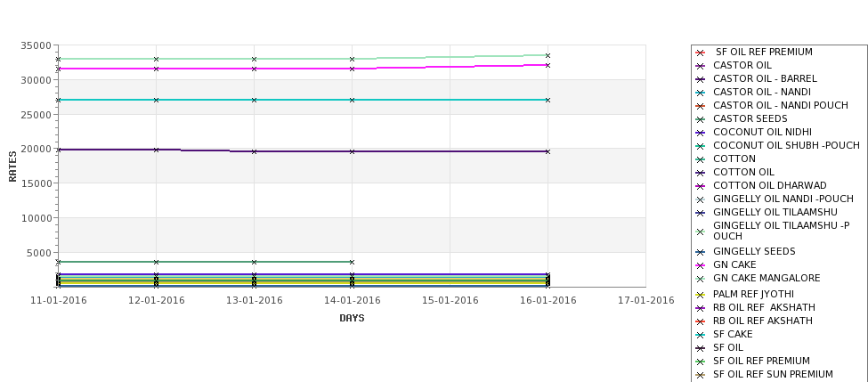868x382 pixels.
Task: Click the 14-01-2016 x-axis date label
Action: pos(352,301)
